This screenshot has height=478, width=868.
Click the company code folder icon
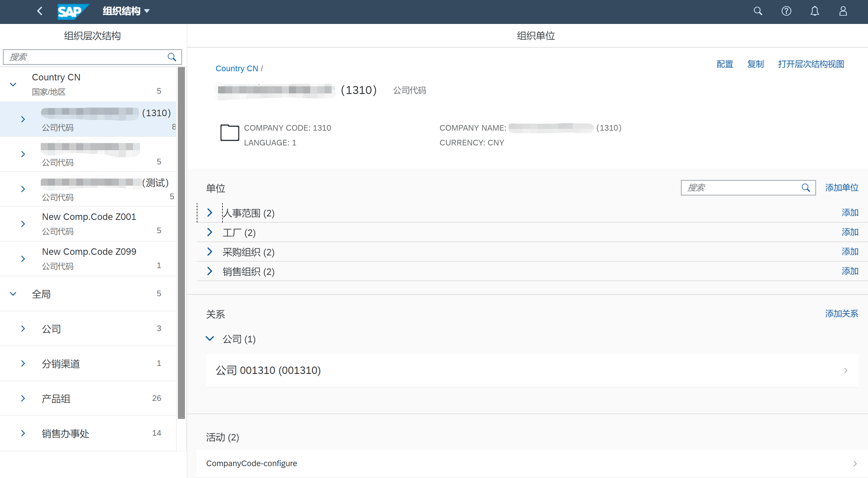click(229, 133)
